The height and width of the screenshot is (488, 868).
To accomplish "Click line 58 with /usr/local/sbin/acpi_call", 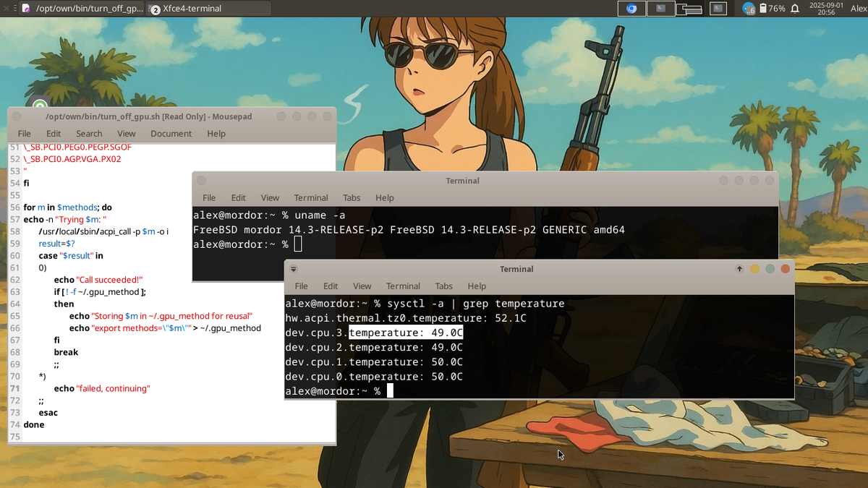I will point(103,231).
